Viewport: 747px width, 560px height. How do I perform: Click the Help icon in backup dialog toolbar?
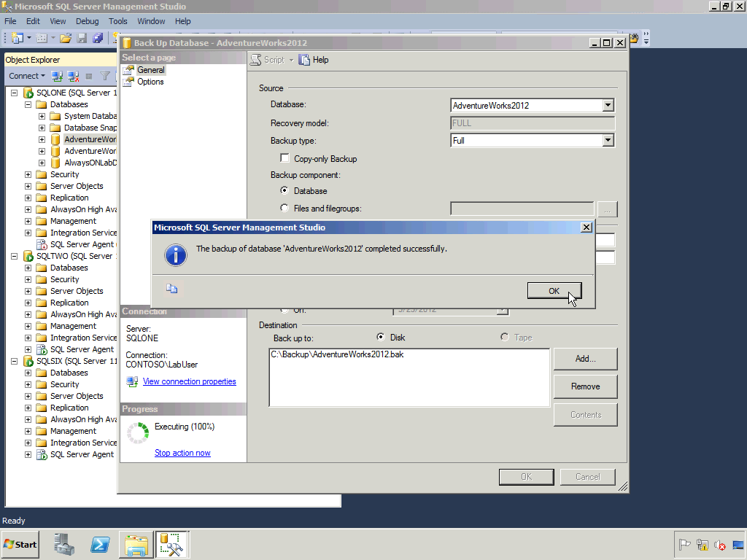coord(304,60)
